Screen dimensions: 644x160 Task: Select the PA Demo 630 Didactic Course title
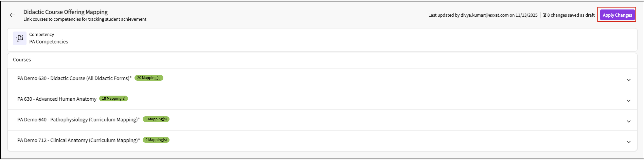click(74, 78)
